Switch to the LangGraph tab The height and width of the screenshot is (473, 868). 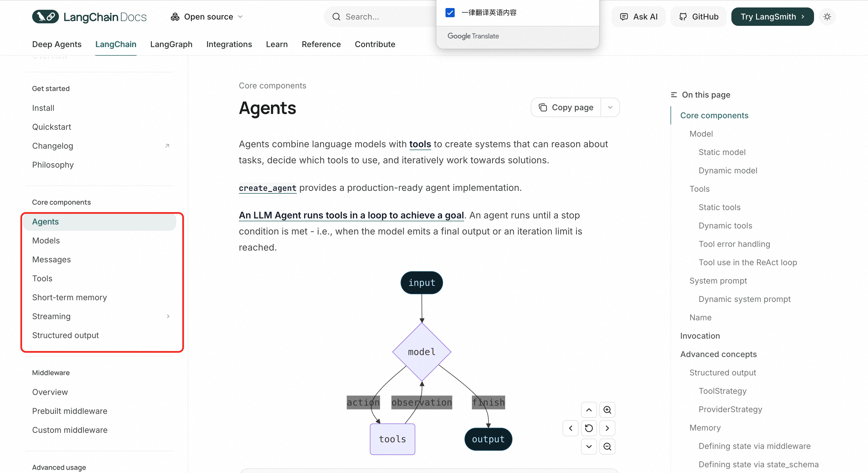pyautogui.click(x=171, y=44)
